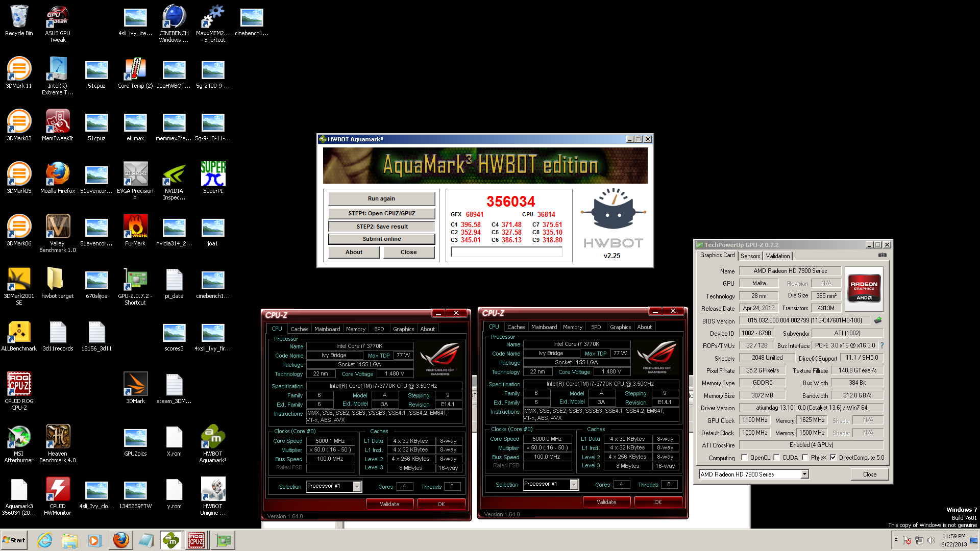The image size is (980, 551).
Task: Click Run again in Aquamark
Action: coord(381,198)
